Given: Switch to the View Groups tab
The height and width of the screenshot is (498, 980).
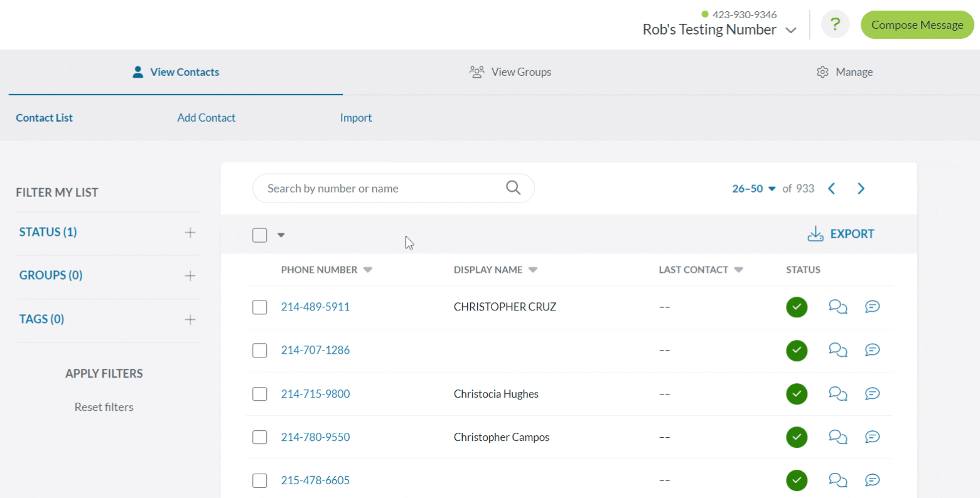Looking at the screenshot, I should pos(510,72).
